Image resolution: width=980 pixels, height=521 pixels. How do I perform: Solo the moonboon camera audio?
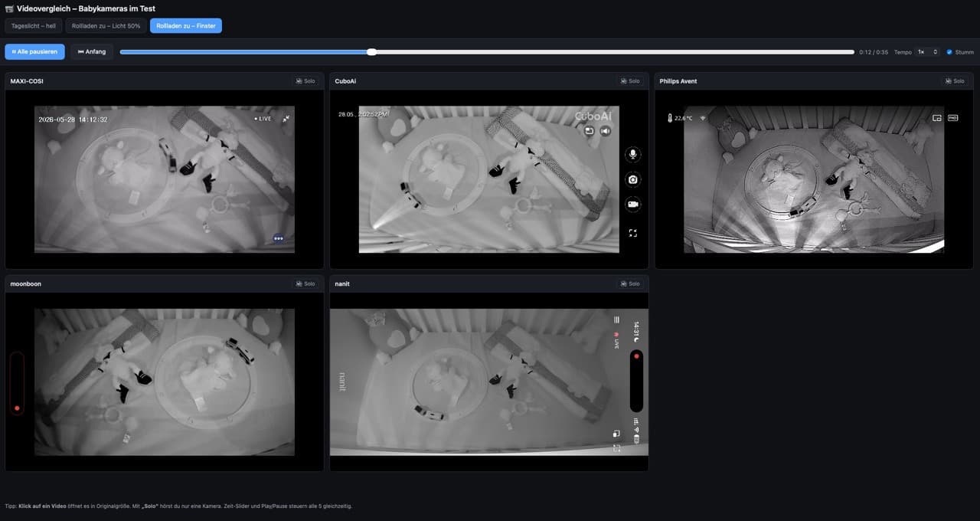305,283
